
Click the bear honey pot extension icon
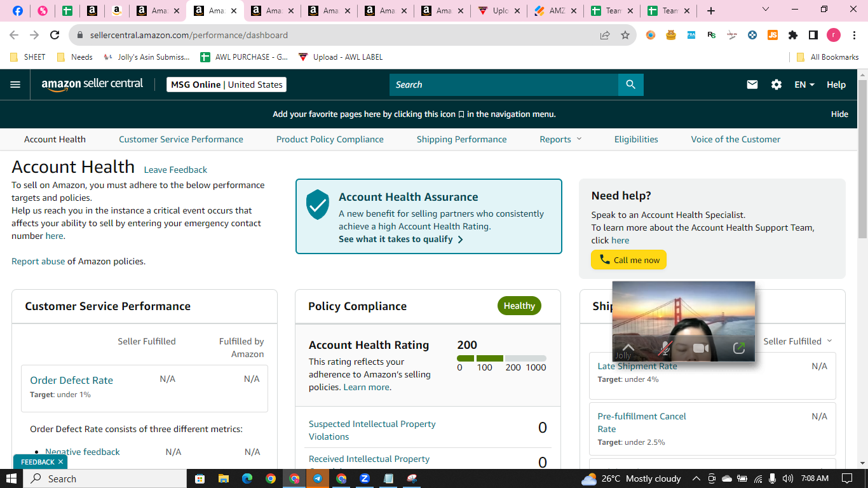point(671,36)
